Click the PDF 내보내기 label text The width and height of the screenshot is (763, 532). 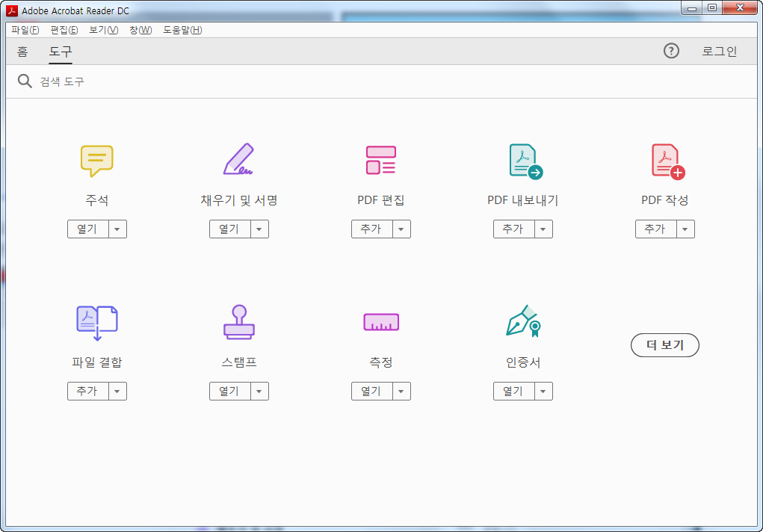tap(523, 200)
